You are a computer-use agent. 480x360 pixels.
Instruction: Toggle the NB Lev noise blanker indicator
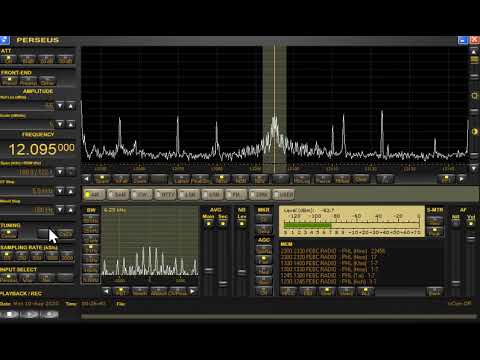click(x=242, y=223)
